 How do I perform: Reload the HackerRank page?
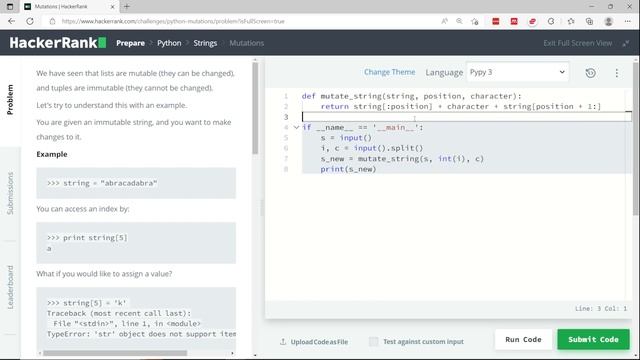tap(30, 21)
